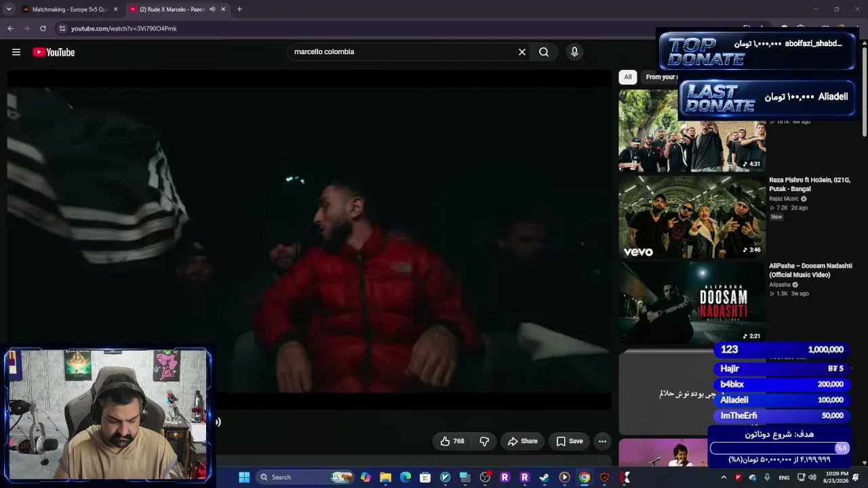Visit the Alipasha channel

(x=779, y=285)
